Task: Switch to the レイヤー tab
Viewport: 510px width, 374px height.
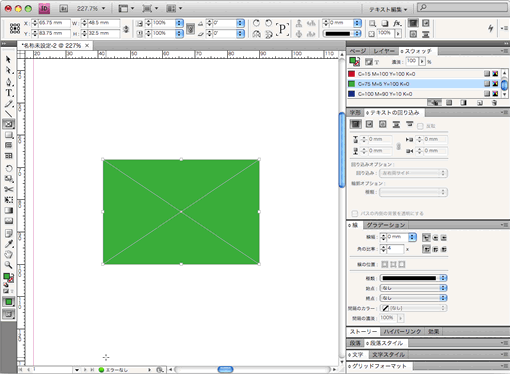Action: tap(383, 51)
